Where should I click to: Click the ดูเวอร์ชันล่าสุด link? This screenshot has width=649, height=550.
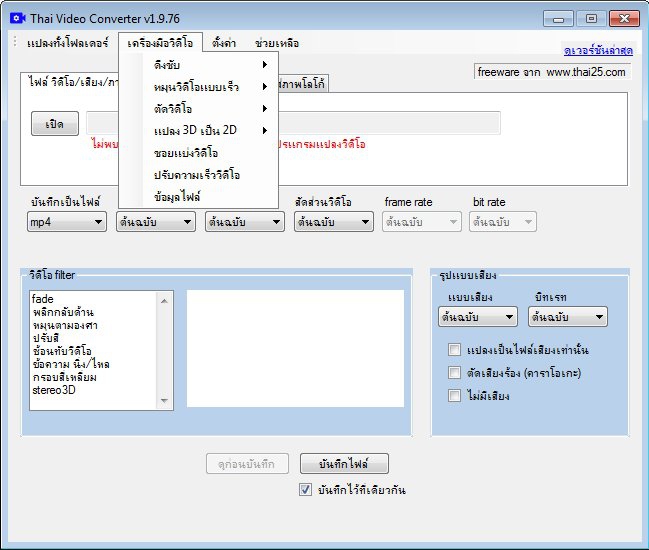coord(598,50)
